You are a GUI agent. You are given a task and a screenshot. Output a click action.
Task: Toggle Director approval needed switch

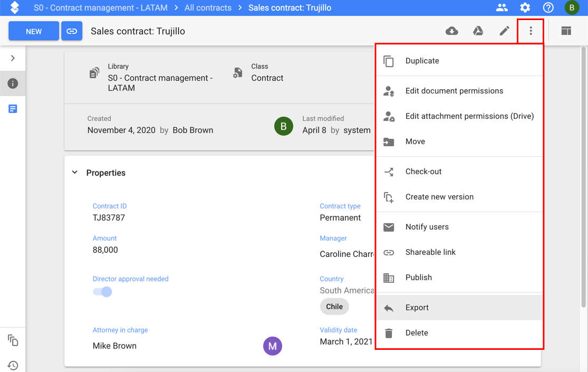102,292
